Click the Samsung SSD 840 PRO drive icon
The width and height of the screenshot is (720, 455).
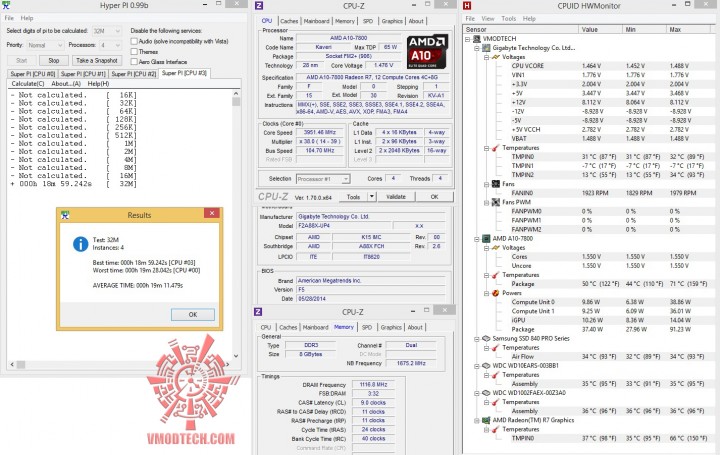click(x=486, y=338)
